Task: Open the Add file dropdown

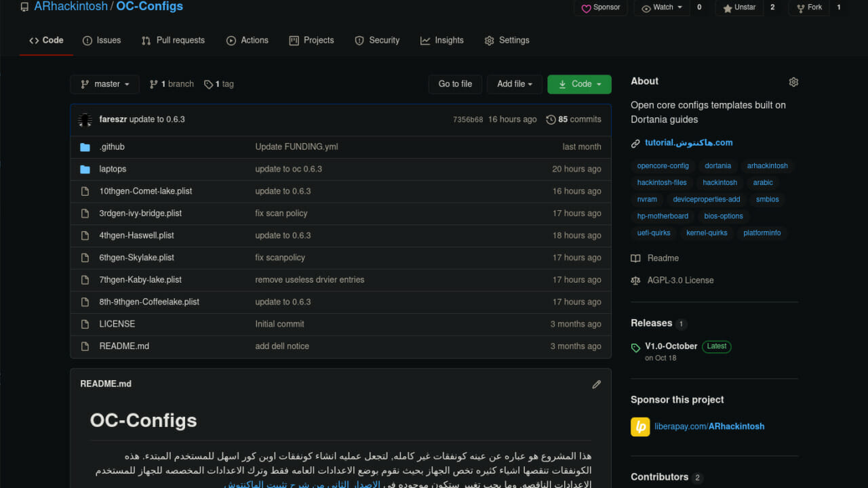Action: point(515,84)
